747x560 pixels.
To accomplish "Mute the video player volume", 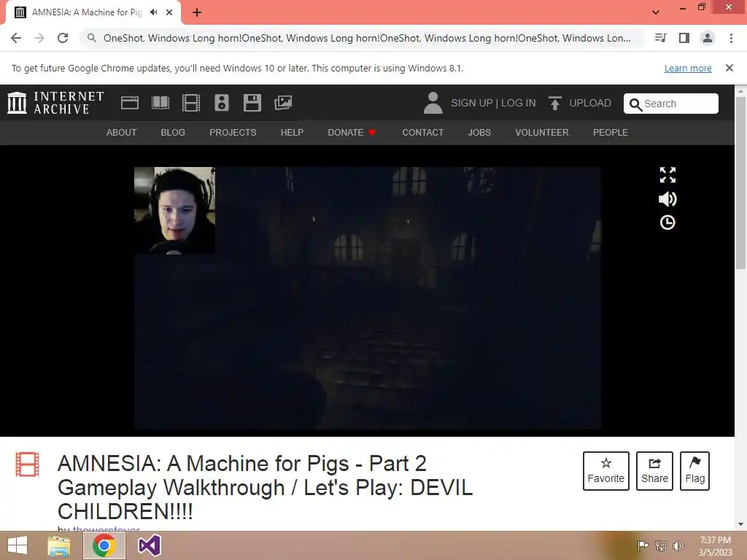I will tap(667, 198).
